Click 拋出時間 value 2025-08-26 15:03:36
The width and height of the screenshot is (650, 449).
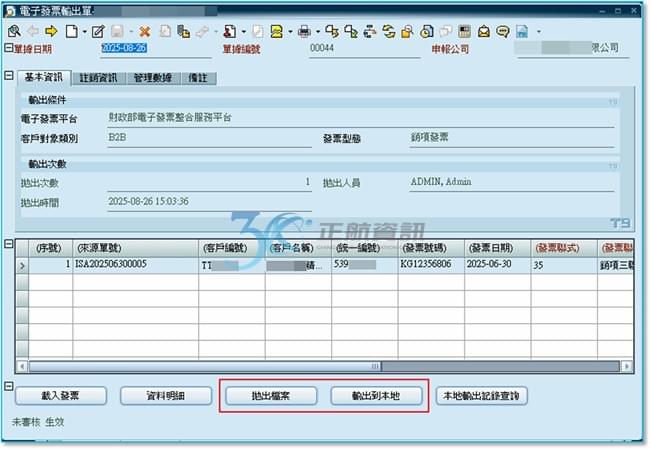click(209, 202)
